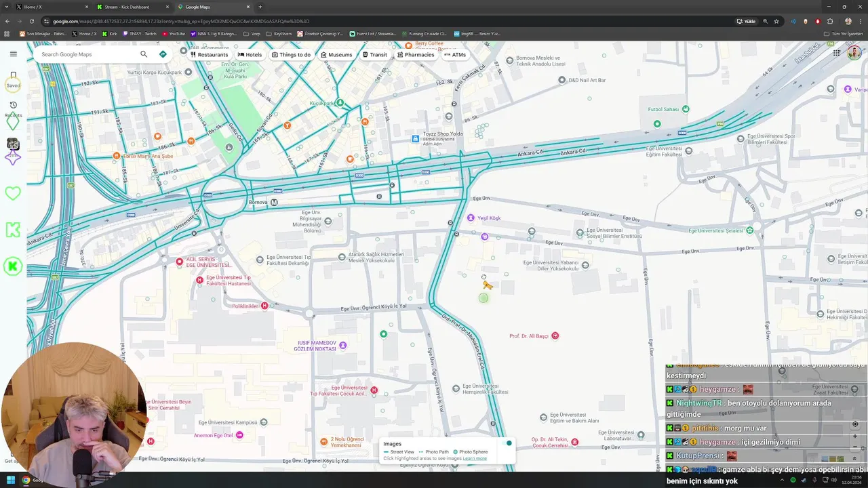Click the Poliklinikler hospital marker
Screen dimensions: 868x488
[x=264, y=306]
